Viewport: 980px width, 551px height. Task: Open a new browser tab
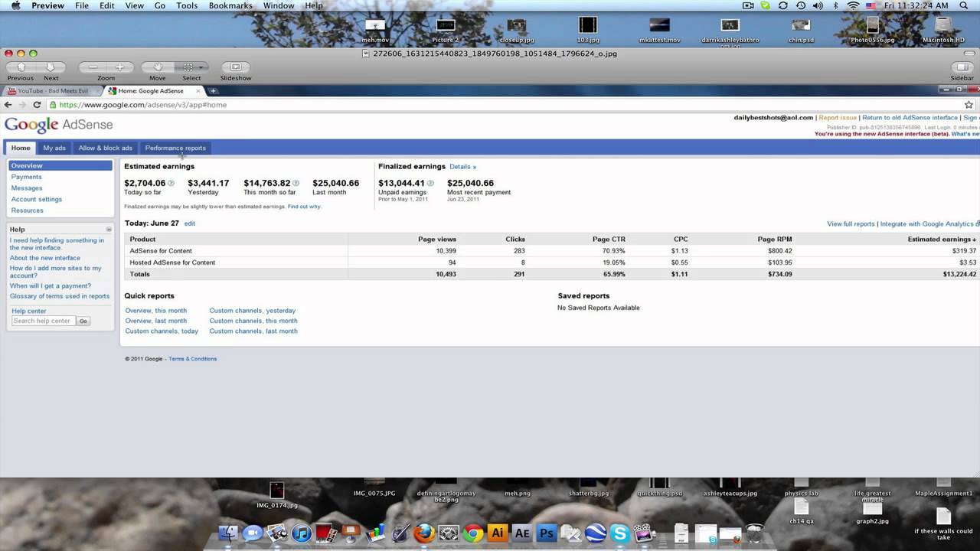coord(213,91)
